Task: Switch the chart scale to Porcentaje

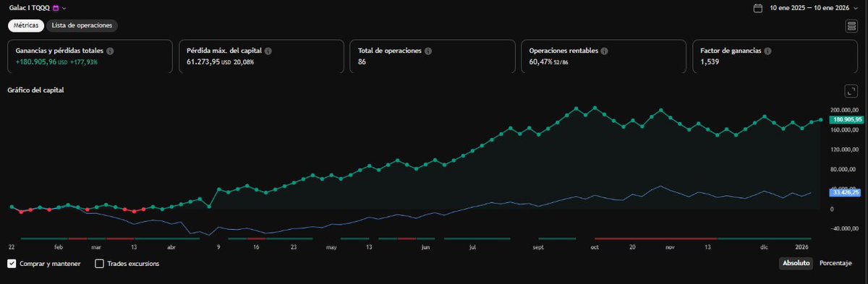Action: [835, 263]
